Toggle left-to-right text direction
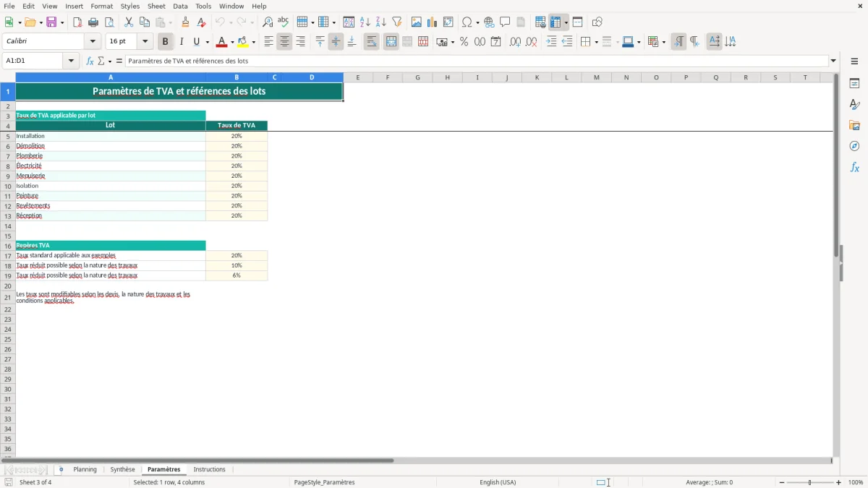This screenshot has width=868, height=488. [x=678, y=42]
